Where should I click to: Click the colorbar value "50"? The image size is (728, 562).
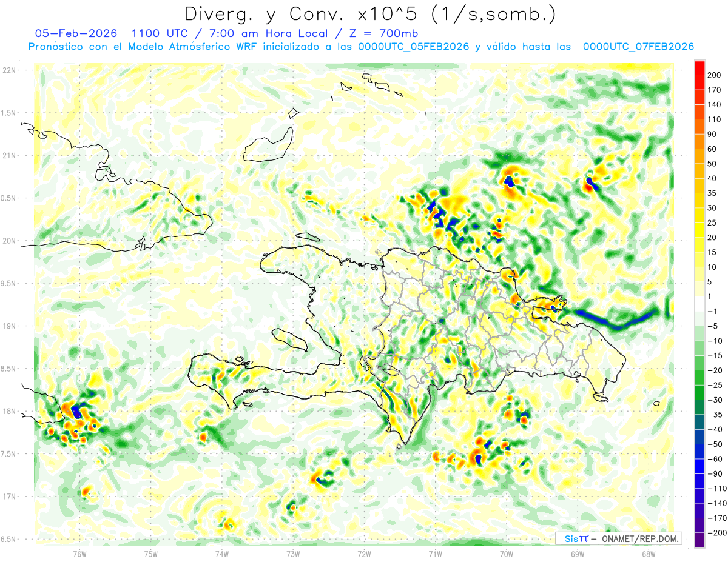pyautogui.click(x=712, y=164)
